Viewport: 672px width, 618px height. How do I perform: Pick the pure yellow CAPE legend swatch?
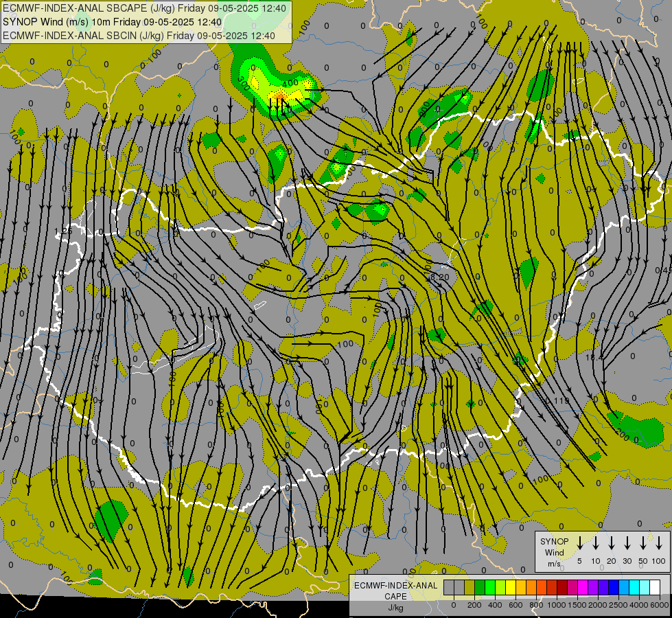tap(511, 587)
